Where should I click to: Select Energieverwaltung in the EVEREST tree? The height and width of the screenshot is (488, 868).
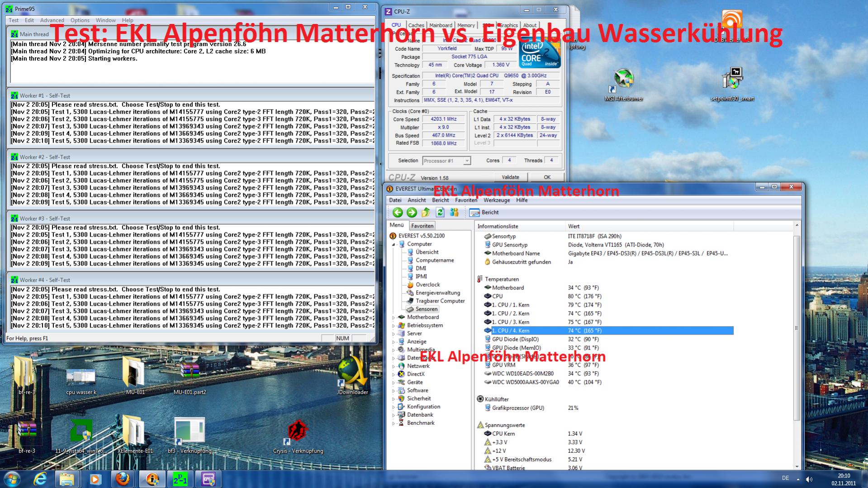[437, 293]
